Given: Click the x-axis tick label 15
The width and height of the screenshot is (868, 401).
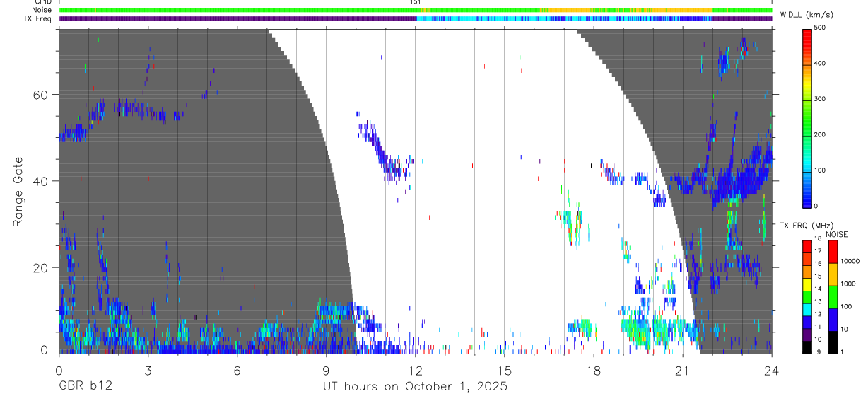Looking at the screenshot, I should click(504, 371).
